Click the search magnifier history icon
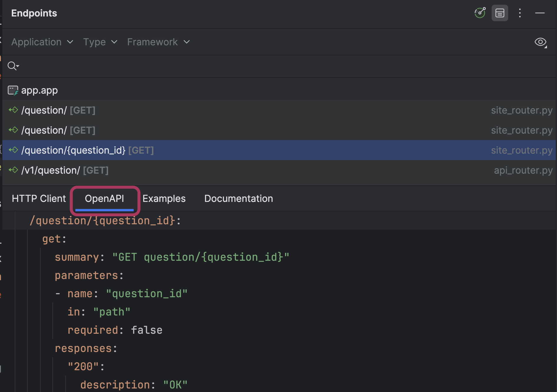 pos(13,66)
